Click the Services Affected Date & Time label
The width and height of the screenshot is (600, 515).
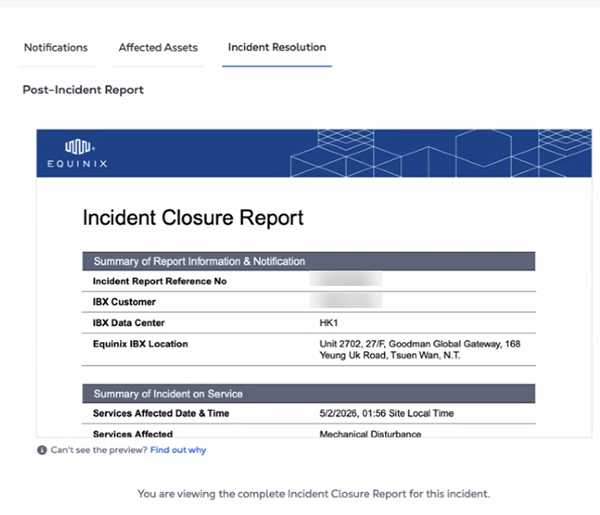coord(161,413)
